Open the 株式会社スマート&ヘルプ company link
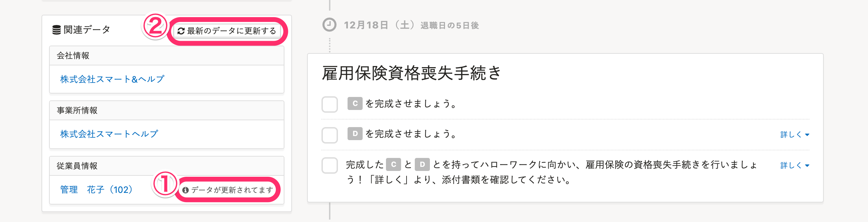Viewport: 868px width, 222px height. pyautogui.click(x=112, y=79)
